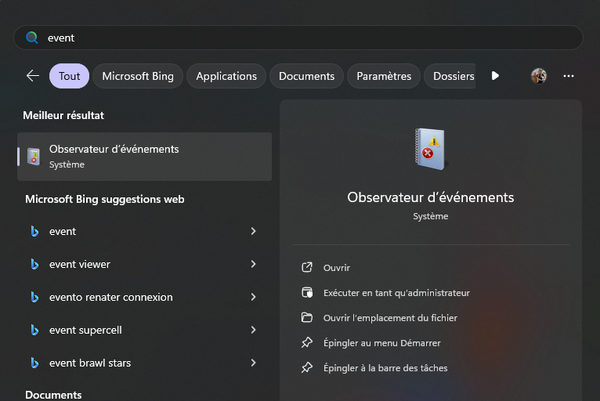Click the Bing icon beside event viewer

[x=34, y=264]
